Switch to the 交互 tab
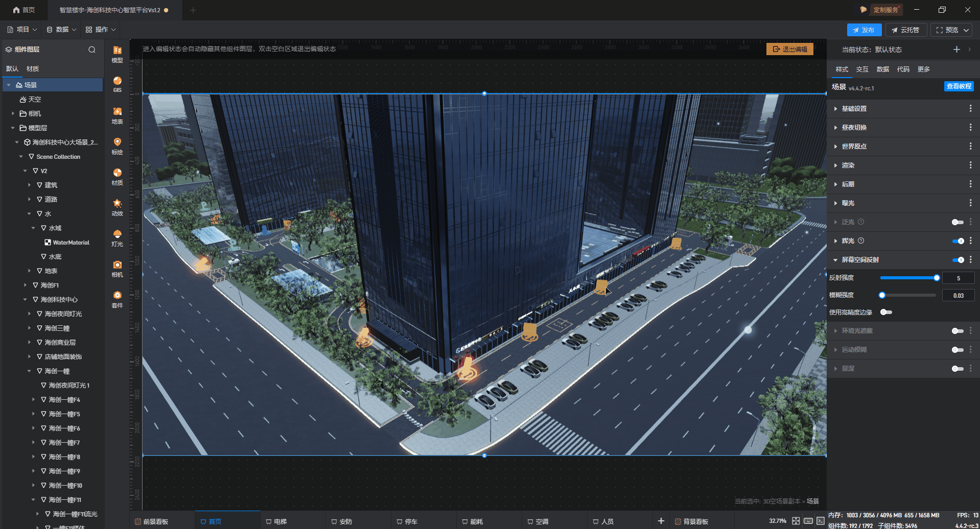 tap(862, 69)
